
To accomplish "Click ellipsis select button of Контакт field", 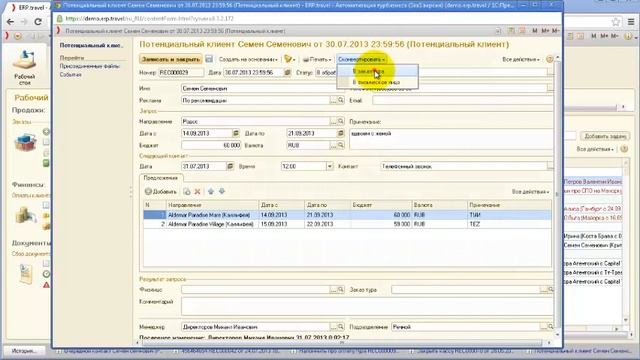I will pos(551,166).
